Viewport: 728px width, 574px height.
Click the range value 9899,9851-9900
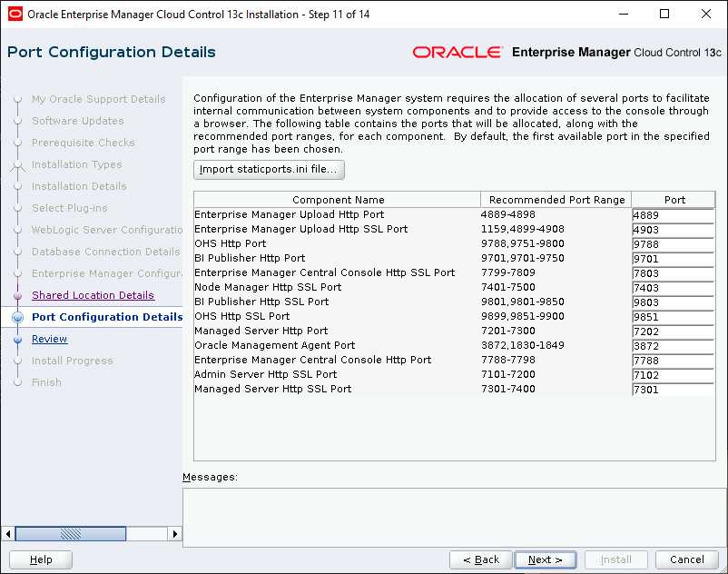(x=522, y=316)
